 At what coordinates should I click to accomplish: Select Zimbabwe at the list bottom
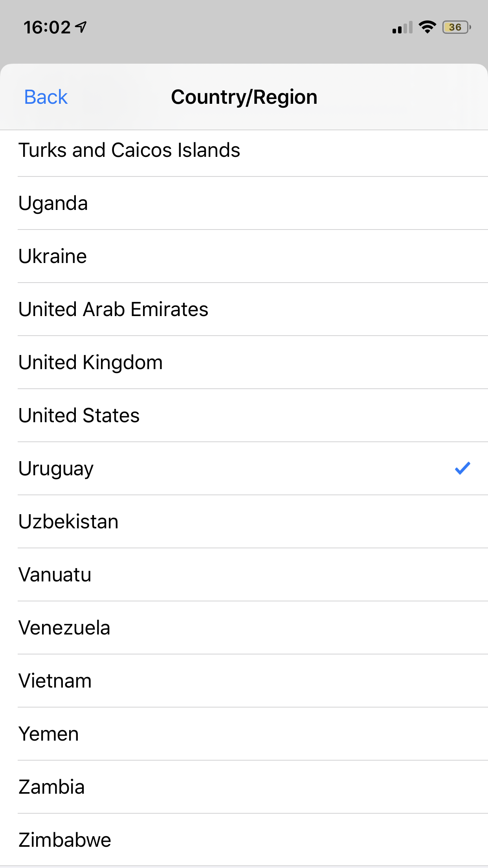coord(65,840)
